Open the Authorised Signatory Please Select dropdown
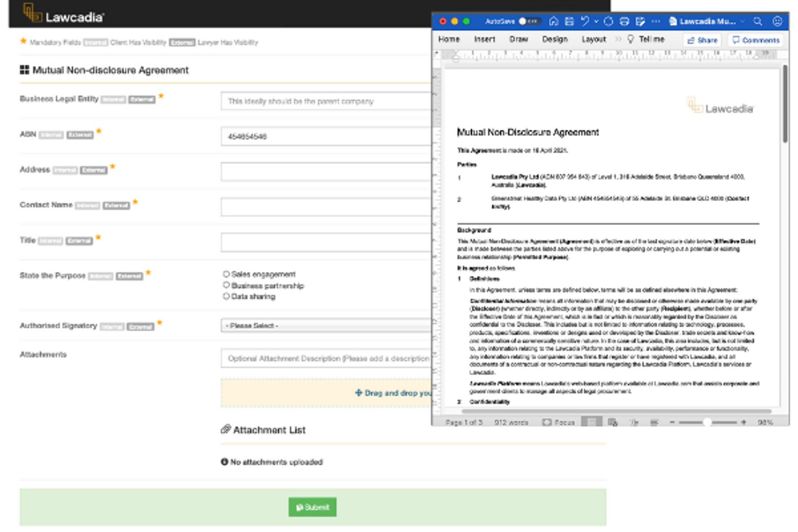This screenshot has width=798, height=532. point(326,326)
